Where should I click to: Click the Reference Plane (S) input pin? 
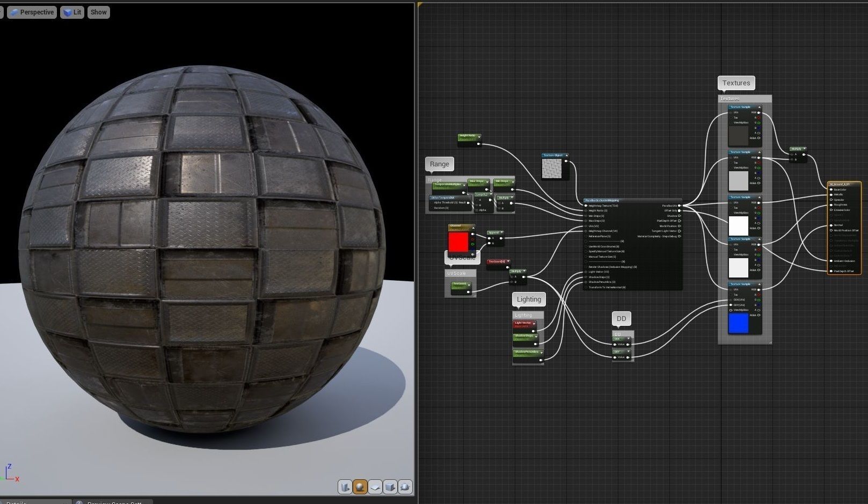586,236
